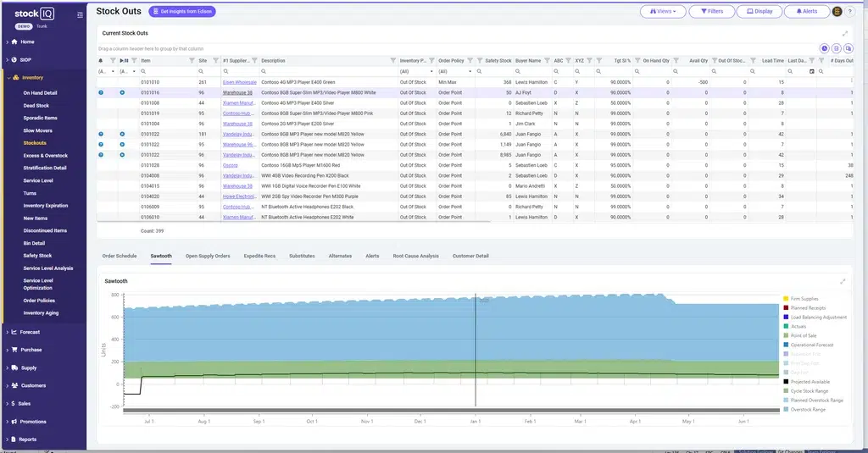Open the Home section house icon
Viewport: 868px width, 453px height.
click(15, 41)
